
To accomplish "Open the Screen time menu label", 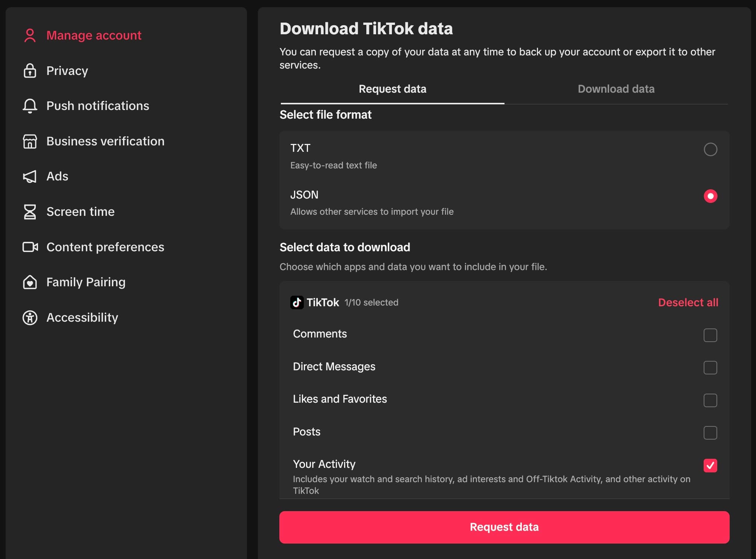I will click(81, 212).
